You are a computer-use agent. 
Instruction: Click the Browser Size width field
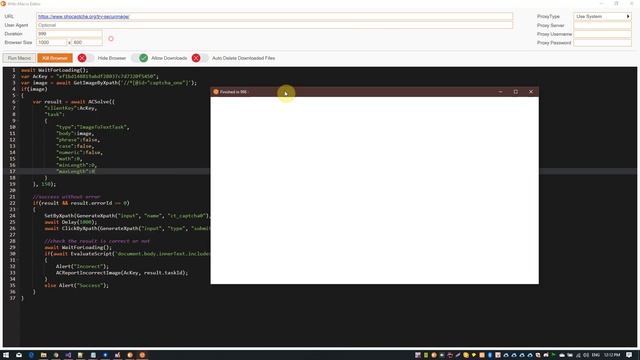point(51,42)
